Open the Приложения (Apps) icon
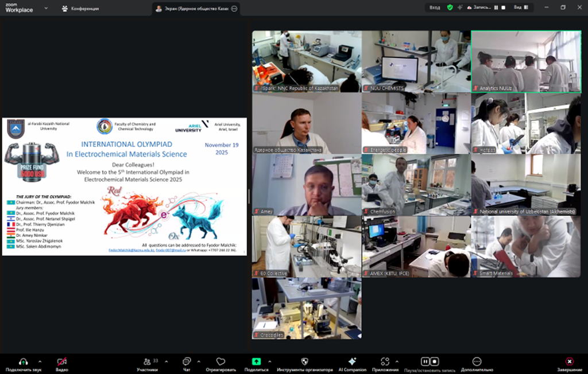This screenshot has width=588, height=374. pyautogui.click(x=385, y=361)
